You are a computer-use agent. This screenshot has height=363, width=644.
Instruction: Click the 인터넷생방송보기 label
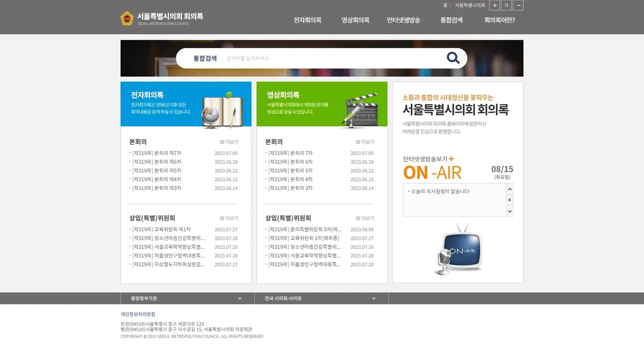pos(425,159)
